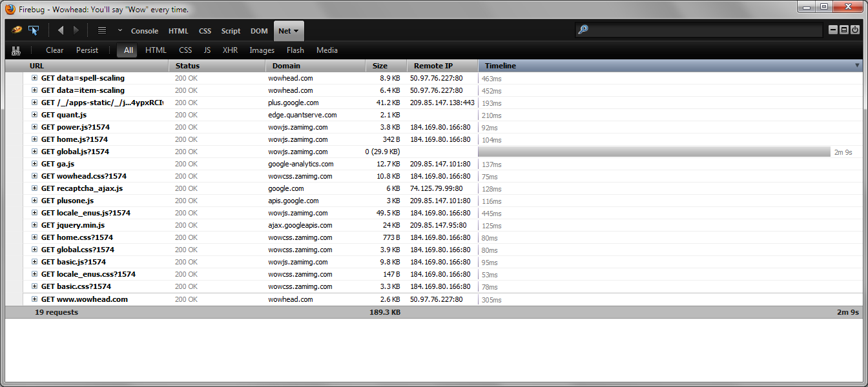
Task: Expand the GET power.js?1574 request
Action: click(x=34, y=127)
